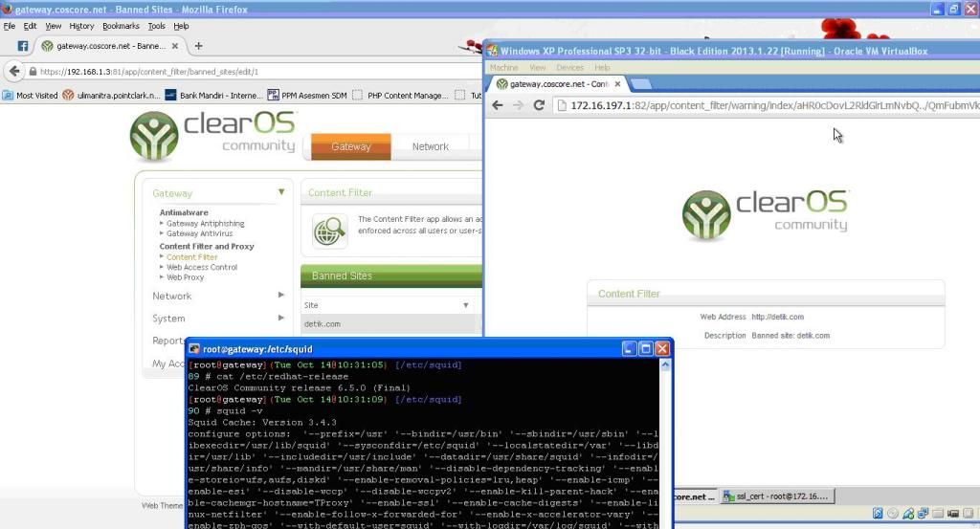The image size is (980, 529).
Task: Click the Firefox URL address field
Action: 256,72
